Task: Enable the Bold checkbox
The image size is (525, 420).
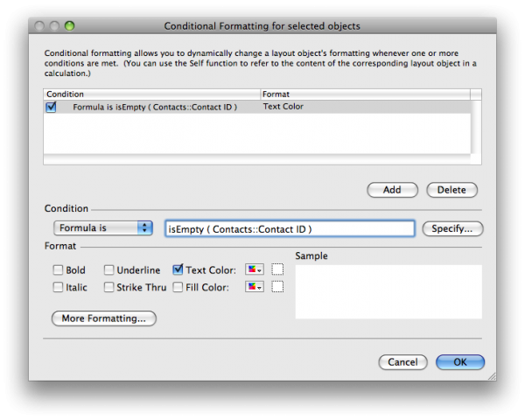Action: (58, 270)
